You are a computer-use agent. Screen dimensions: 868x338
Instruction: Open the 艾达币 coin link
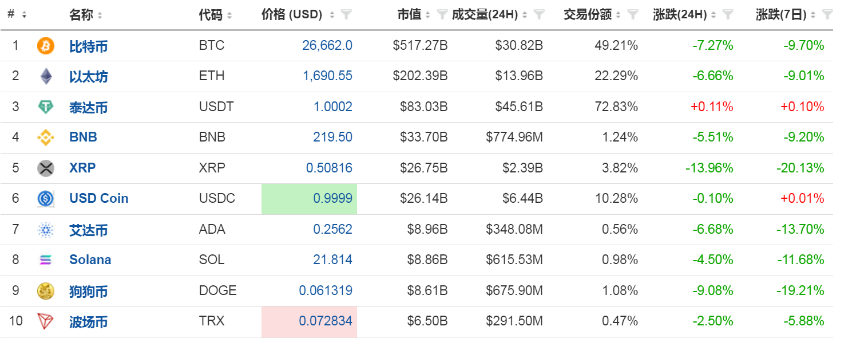coord(88,230)
